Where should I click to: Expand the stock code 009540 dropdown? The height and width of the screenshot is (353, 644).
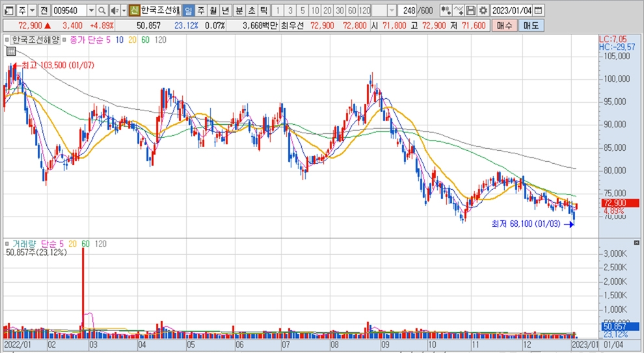click(x=91, y=10)
